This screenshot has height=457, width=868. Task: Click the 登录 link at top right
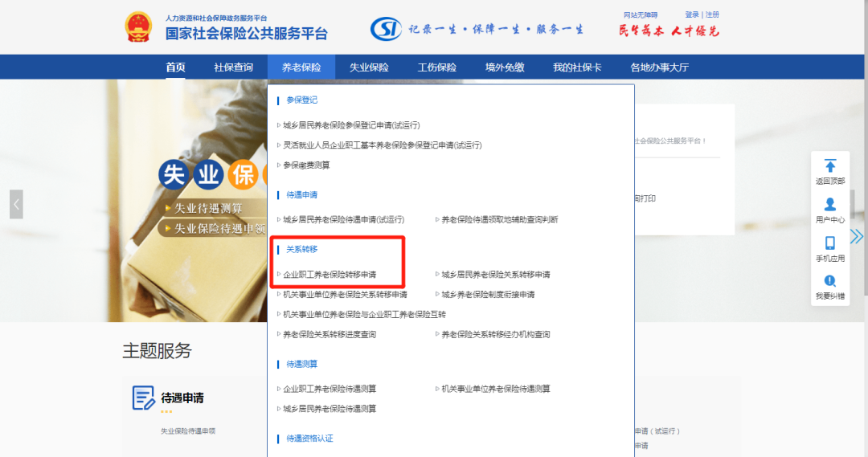point(692,14)
